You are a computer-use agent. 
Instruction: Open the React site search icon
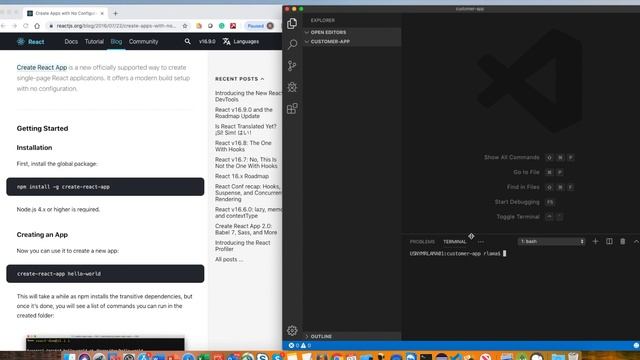pos(187,41)
